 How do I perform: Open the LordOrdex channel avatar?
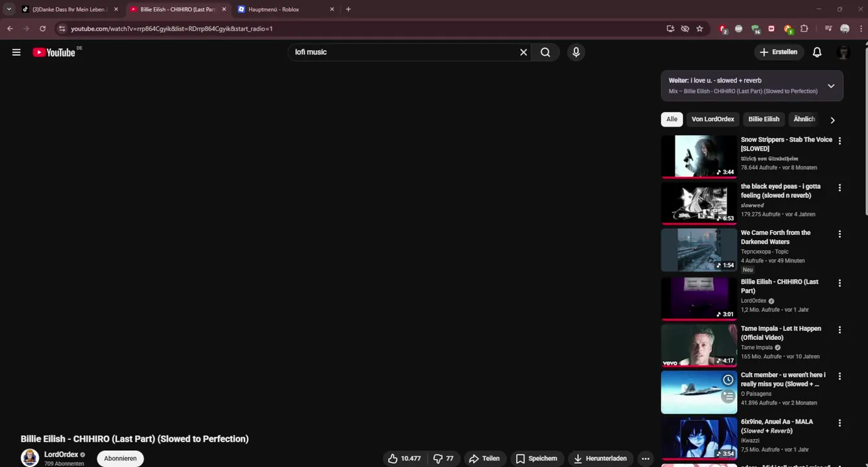coord(30,458)
